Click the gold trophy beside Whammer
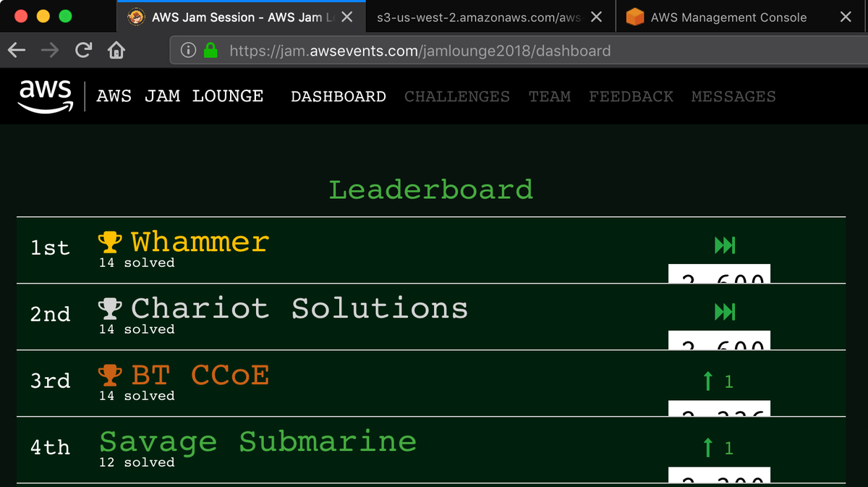 click(x=110, y=242)
